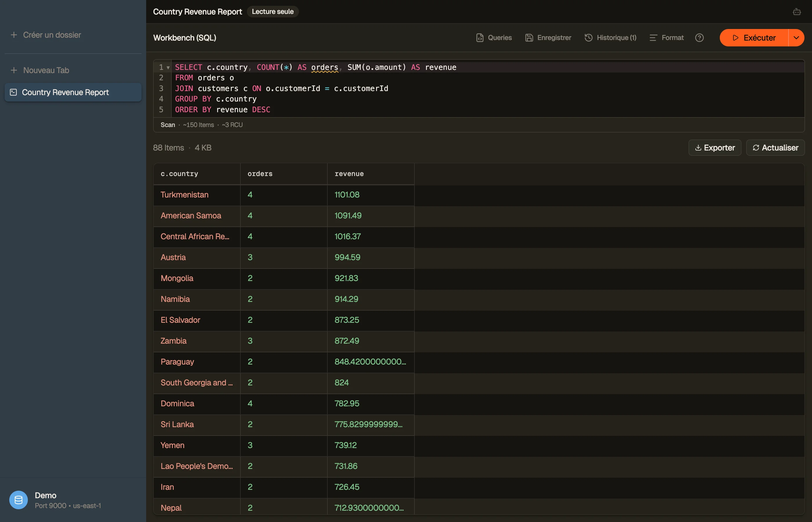Select the South Georgia and ... cell
812x522 pixels.
pos(197,383)
